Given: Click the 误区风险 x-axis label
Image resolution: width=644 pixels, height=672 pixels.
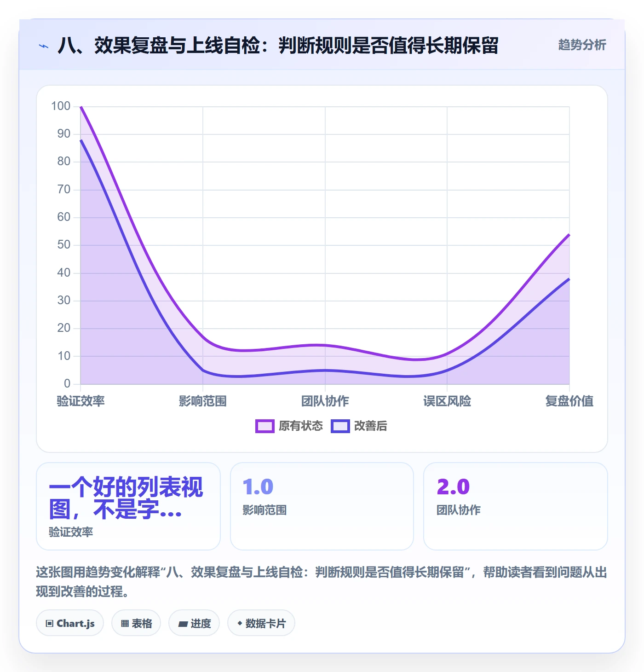Looking at the screenshot, I should click(x=447, y=401).
